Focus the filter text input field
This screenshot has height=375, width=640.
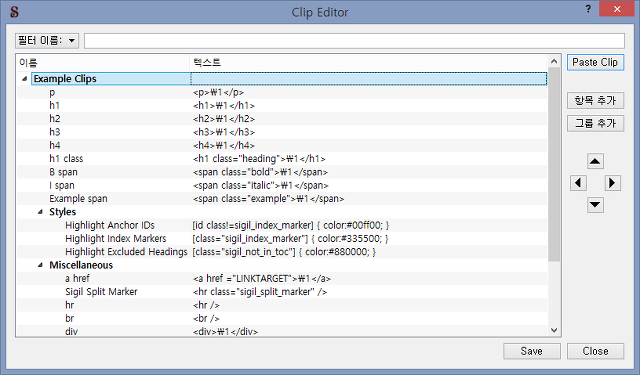tap(354, 40)
